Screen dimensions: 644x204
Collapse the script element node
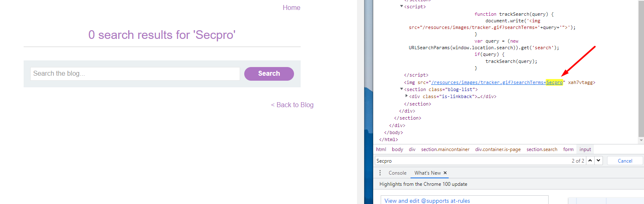coord(401,6)
